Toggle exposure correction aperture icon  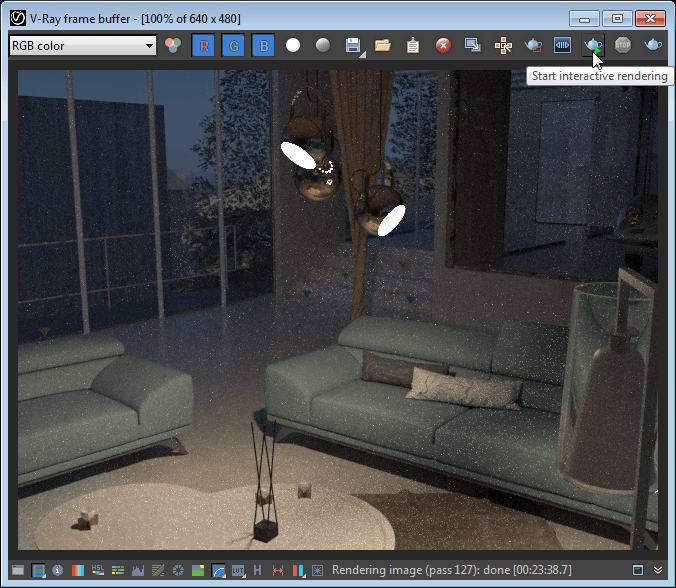click(x=178, y=570)
